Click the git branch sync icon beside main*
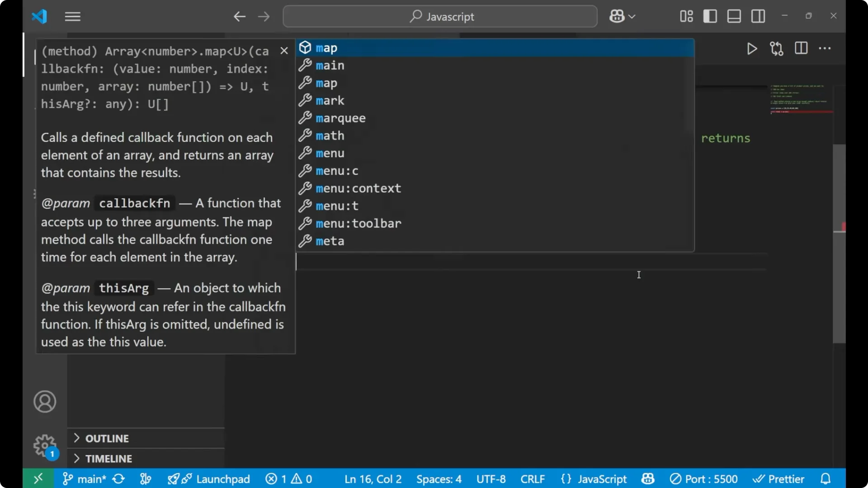 pos(118,479)
